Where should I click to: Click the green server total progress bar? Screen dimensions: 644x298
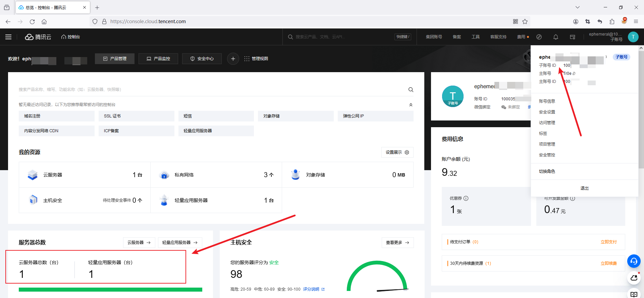pos(110,290)
